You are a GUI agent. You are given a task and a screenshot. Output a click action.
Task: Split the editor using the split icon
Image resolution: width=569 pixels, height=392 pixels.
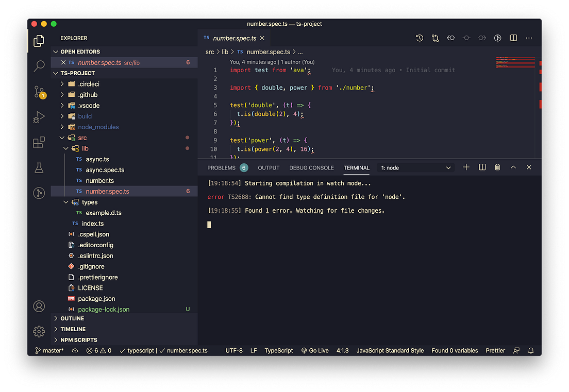point(513,38)
